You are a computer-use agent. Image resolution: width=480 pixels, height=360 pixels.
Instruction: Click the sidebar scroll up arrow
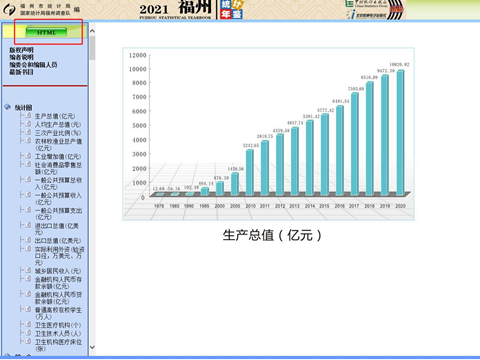[x=92, y=31]
